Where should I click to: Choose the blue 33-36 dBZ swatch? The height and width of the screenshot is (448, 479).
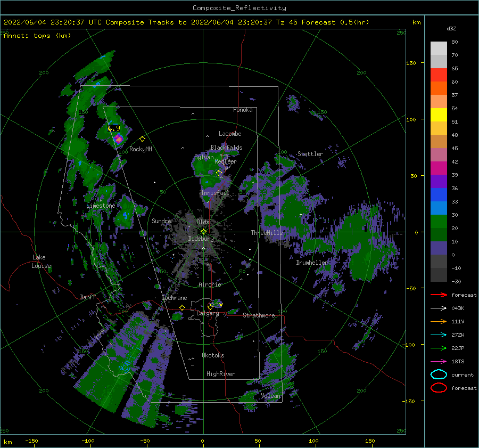(x=439, y=195)
